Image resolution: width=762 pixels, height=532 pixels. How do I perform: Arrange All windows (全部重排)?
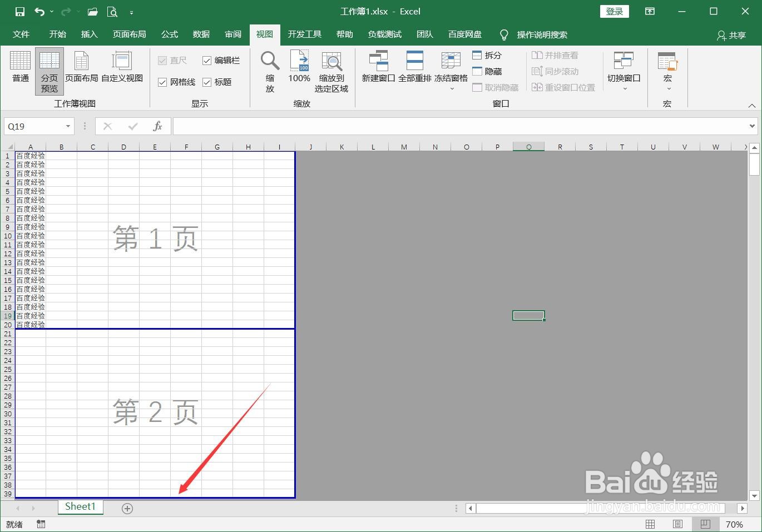pos(415,67)
